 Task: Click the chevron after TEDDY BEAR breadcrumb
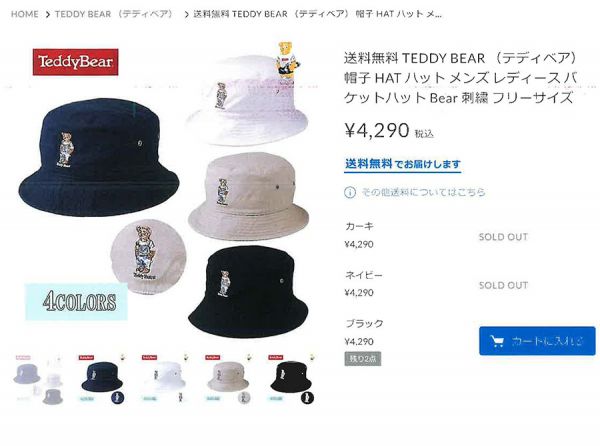click(x=186, y=15)
